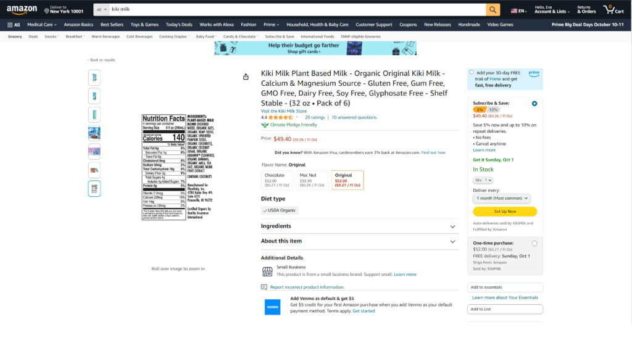Open Subscribe & Save grocery tab
The height and width of the screenshot is (364, 632).
coord(280,36)
